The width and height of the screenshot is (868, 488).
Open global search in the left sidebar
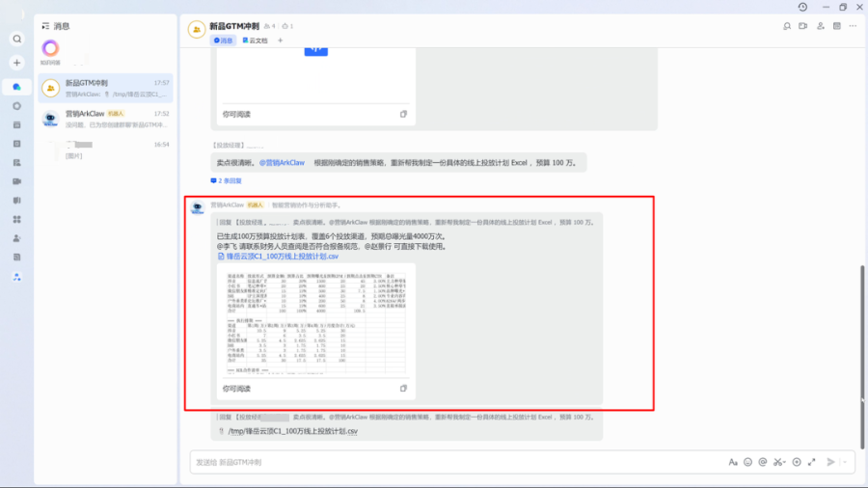coord(17,39)
